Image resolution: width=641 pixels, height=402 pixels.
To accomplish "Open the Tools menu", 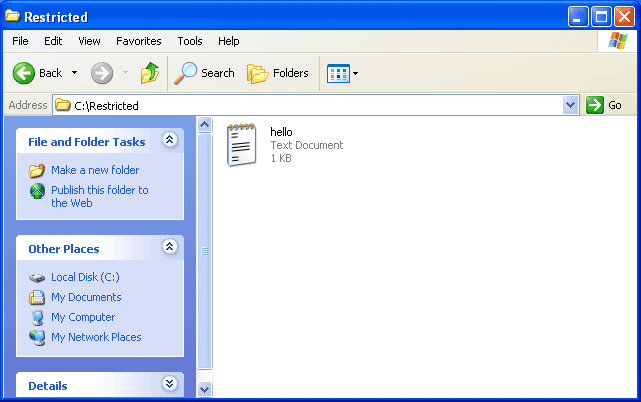I will coord(190,41).
